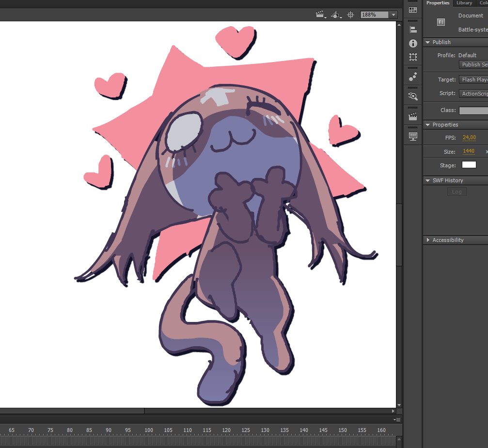Viewport: 488px width, 448px height.
Task: Click the Center Stage crosshair icon
Action: coord(351,15)
